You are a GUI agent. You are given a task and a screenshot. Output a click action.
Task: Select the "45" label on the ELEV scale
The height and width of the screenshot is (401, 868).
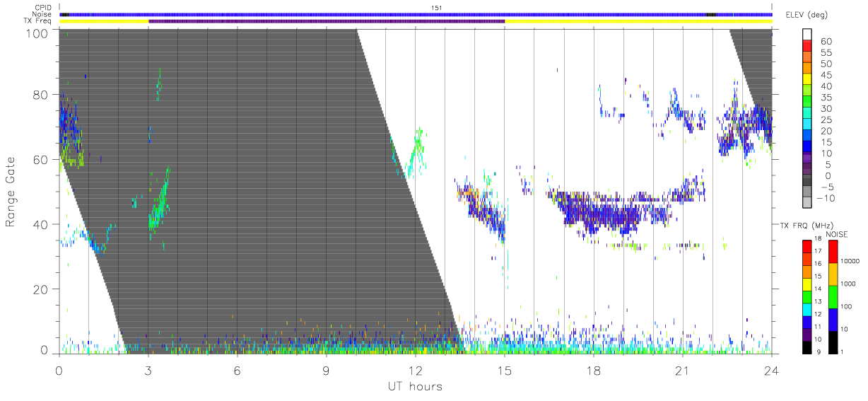(x=825, y=75)
